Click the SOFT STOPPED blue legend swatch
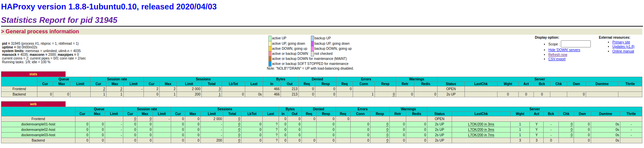The height and width of the screenshot is (148, 644). [x=270, y=64]
